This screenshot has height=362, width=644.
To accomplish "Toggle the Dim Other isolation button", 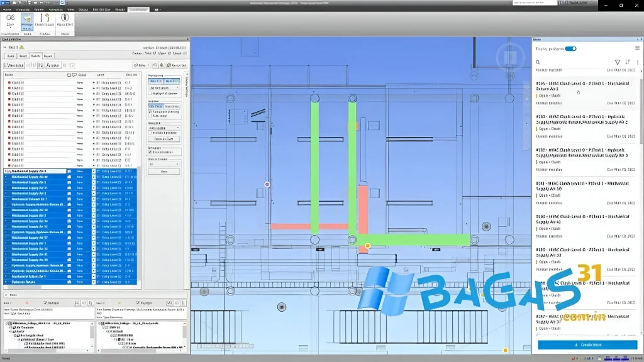I will [x=156, y=106].
